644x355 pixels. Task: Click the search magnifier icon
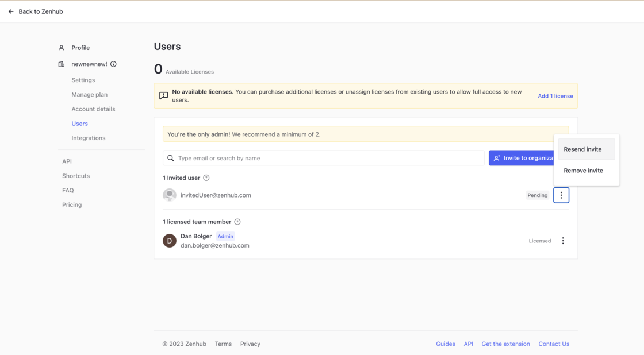coord(170,158)
